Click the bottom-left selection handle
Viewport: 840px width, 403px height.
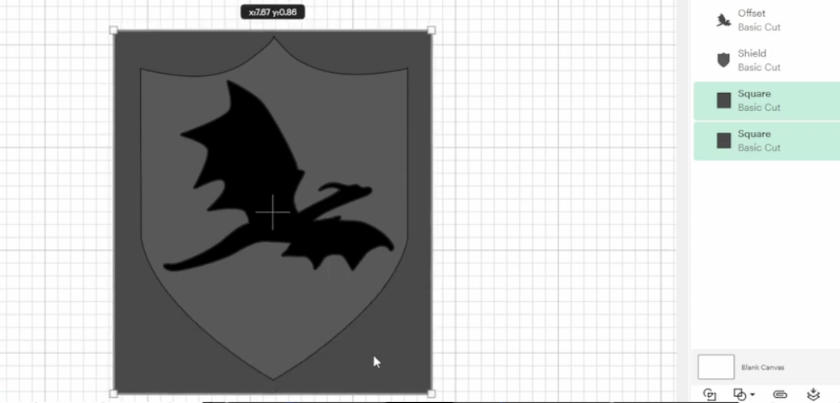click(114, 394)
